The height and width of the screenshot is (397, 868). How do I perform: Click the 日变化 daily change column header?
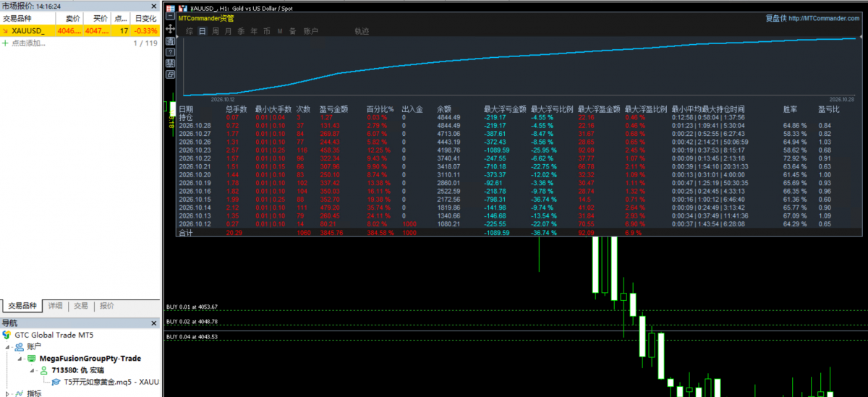[x=146, y=17]
